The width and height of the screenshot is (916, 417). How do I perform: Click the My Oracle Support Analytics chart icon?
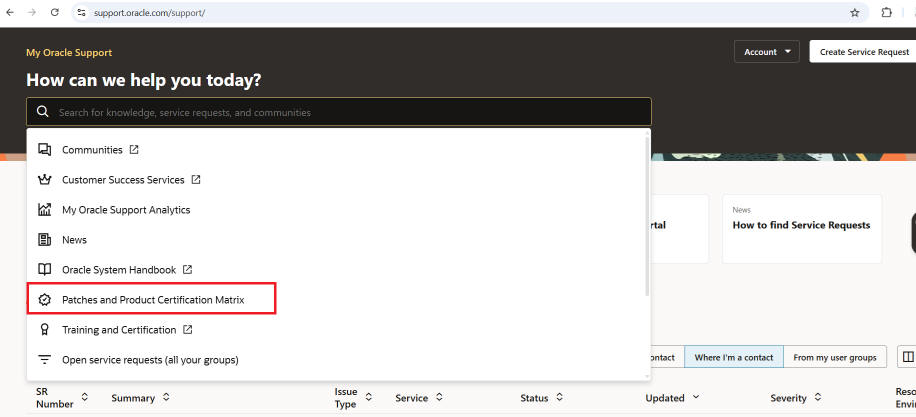click(44, 210)
